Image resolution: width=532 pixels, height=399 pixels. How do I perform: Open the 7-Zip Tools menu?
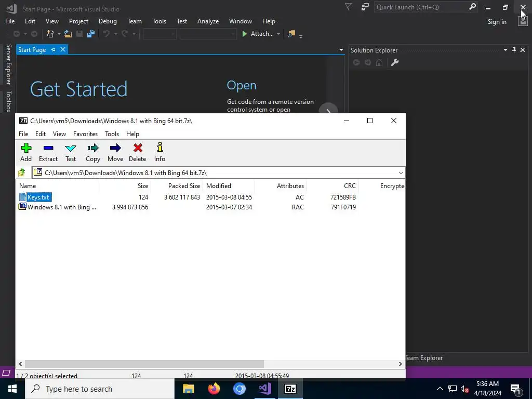pos(112,134)
